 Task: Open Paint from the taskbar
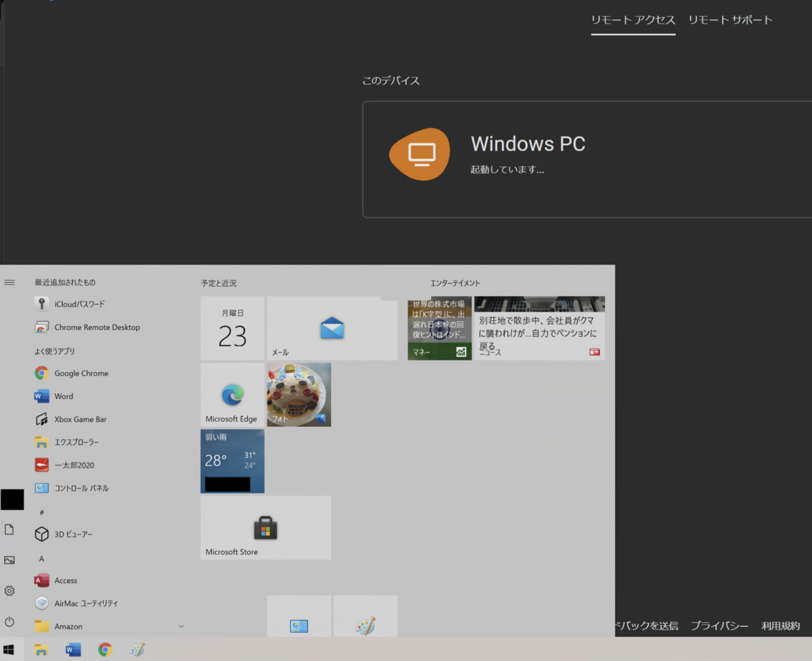click(x=137, y=650)
